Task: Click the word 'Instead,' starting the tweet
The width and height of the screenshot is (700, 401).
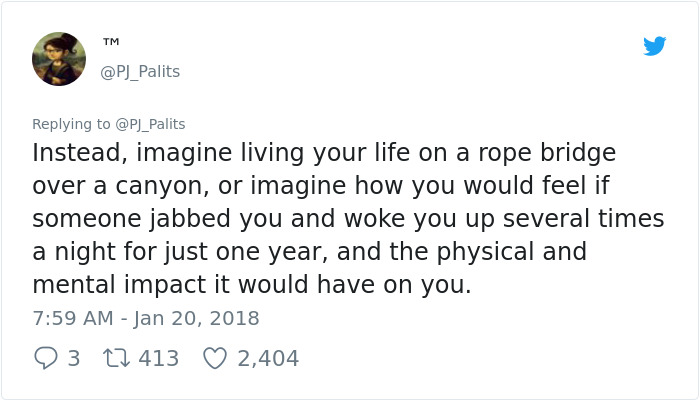Action: point(80,153)
